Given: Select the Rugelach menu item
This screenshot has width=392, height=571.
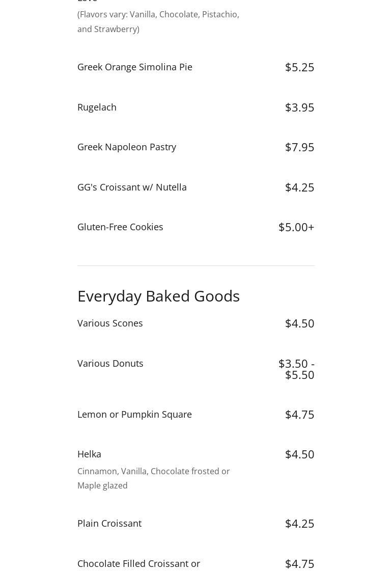Looking at the screenshot, I should tap(97, 107).
